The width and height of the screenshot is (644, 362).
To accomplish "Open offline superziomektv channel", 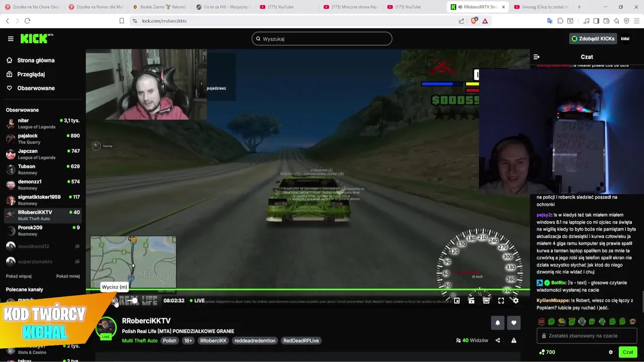I will coord(43,261).
